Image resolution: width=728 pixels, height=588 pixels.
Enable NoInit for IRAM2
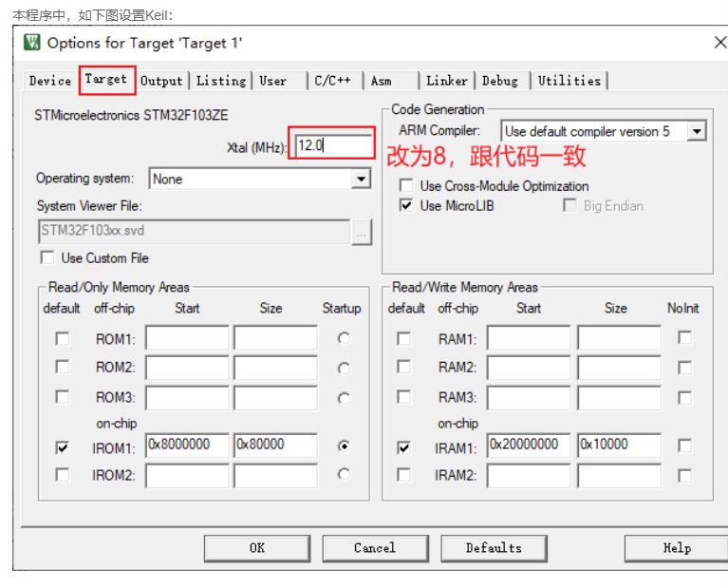coord(685,476)
